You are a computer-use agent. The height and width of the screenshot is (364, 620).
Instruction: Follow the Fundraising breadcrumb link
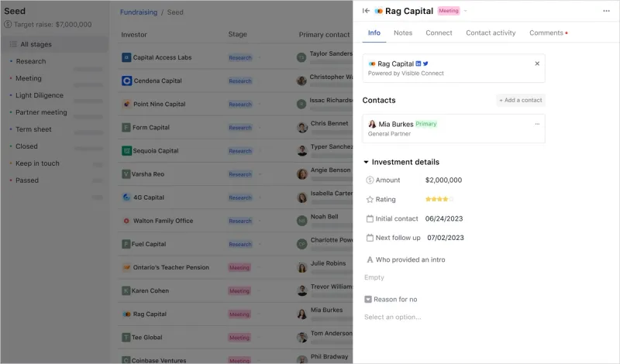click(139, 12)
